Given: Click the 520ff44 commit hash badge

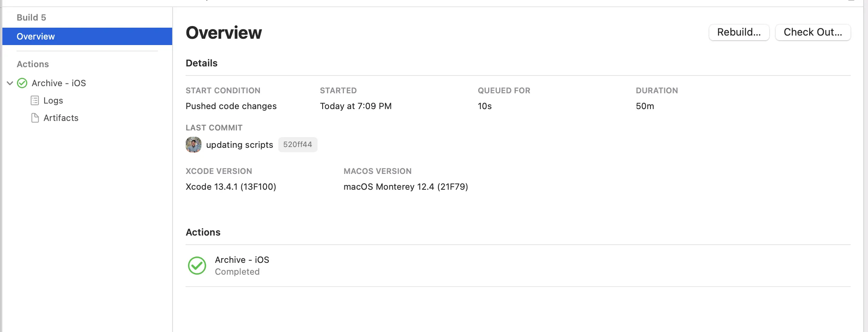Looking at the screenshot, I should pyautogui.click(x=297, y=145).
